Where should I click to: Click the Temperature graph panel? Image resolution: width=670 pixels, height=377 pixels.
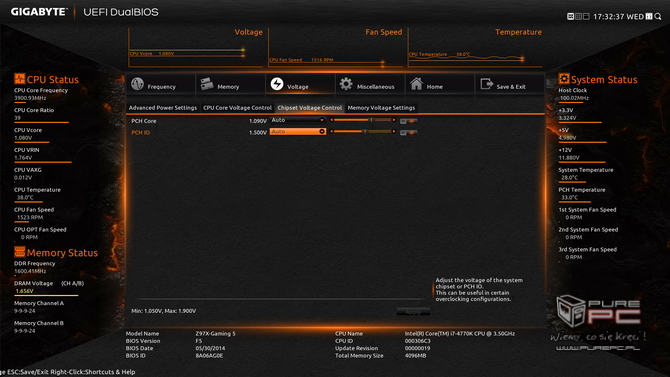pyautogui.click(x=475, y=47)
